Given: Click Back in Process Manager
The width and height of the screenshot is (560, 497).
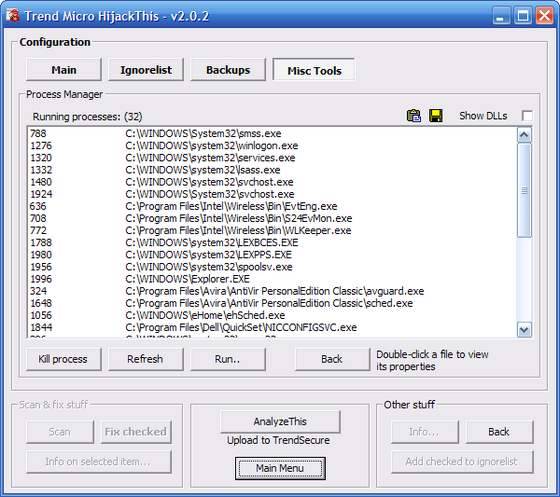Looking at the screenshot, I should [332, 359].
